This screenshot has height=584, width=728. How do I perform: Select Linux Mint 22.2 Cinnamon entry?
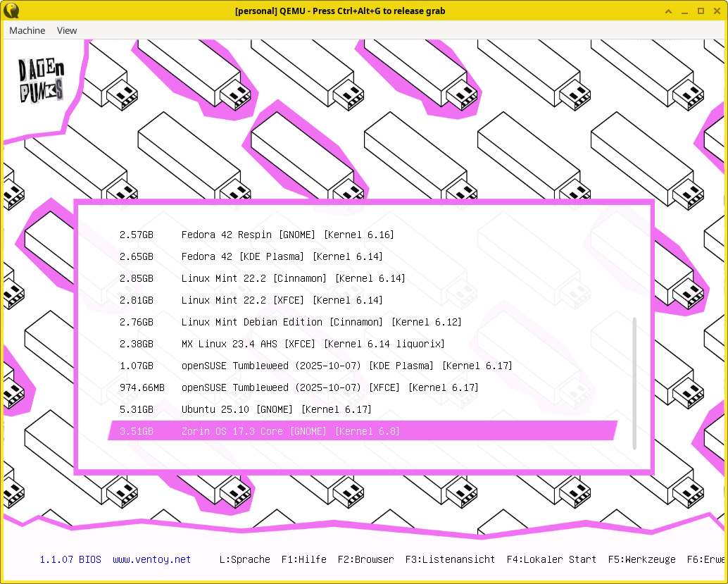click(293, 278)
